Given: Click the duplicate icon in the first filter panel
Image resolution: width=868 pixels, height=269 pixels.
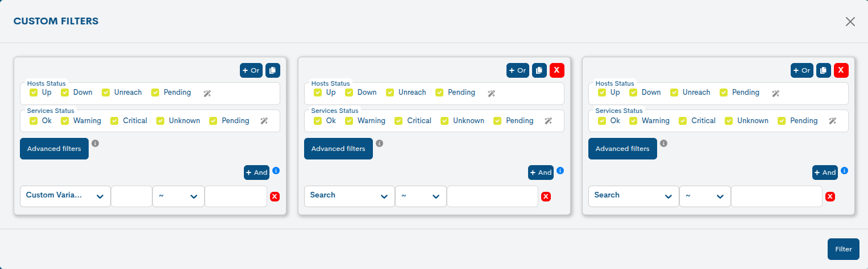Looking at the screenshot, I should pyautogui.click(x=273, y=70).
